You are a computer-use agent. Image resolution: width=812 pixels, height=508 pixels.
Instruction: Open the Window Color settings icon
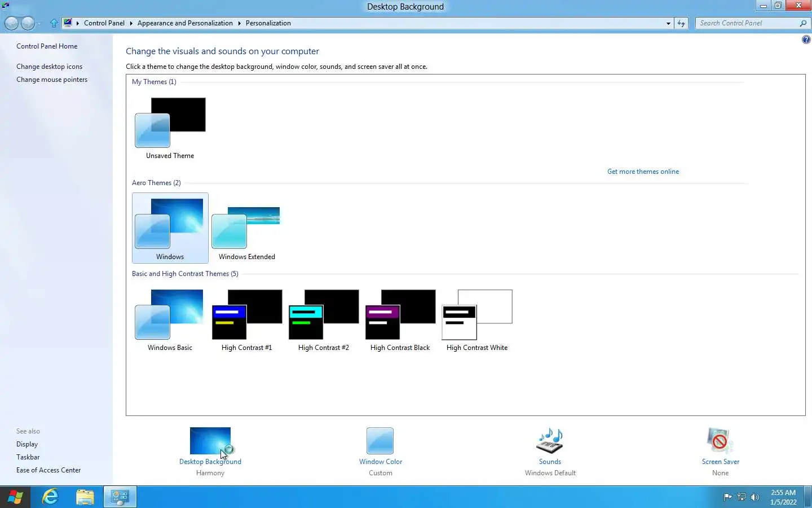380,441
